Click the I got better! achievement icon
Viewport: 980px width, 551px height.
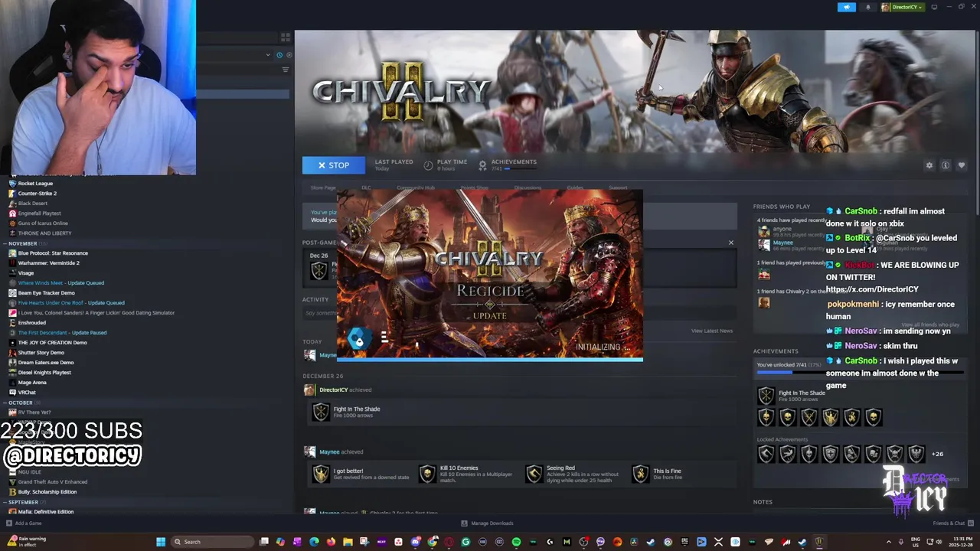(x=321, y=474)
